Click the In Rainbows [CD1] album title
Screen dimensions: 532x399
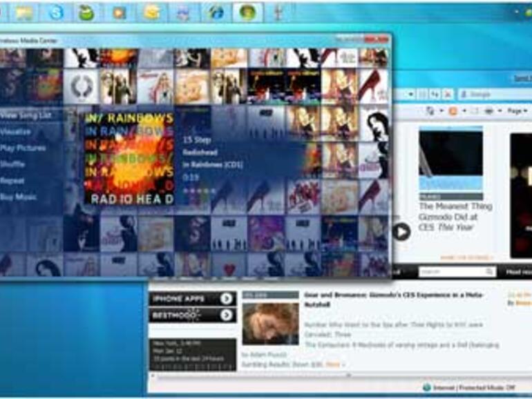(213, 165)
